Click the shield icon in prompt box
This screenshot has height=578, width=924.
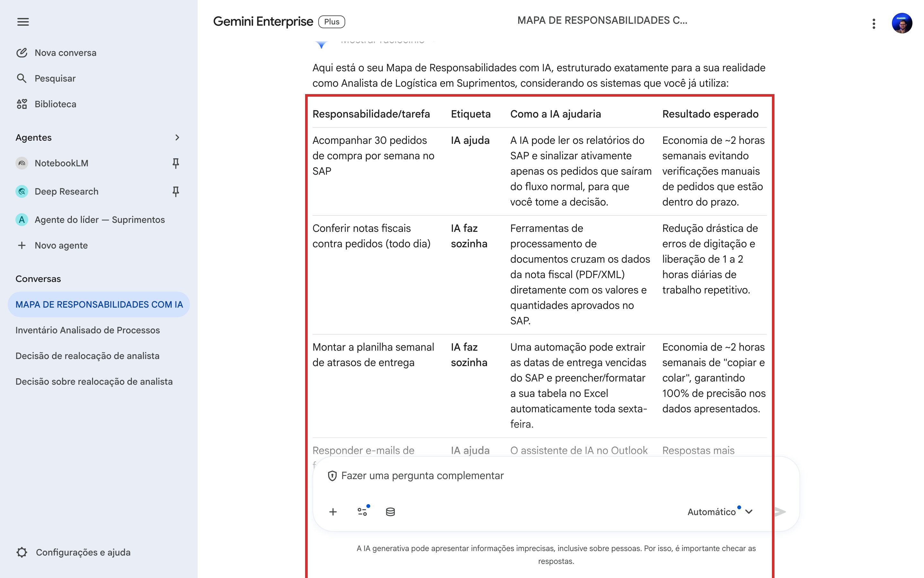coord(332,476)
